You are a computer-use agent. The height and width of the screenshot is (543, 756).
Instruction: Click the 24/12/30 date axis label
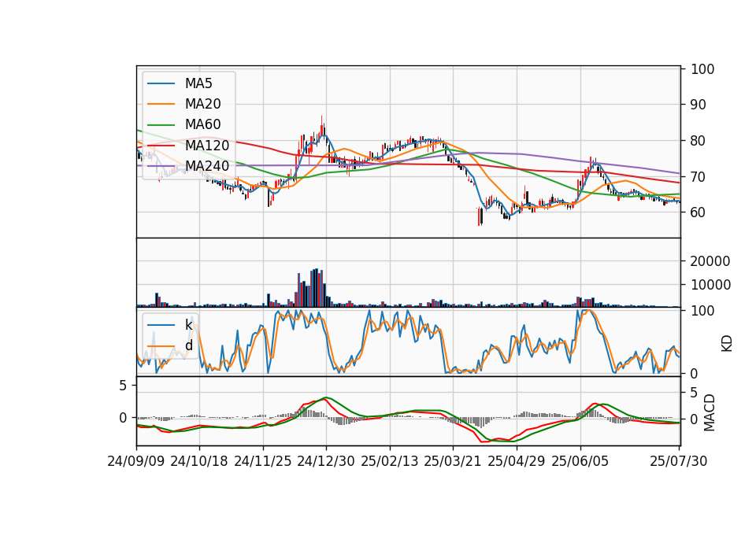coord(326,461)
